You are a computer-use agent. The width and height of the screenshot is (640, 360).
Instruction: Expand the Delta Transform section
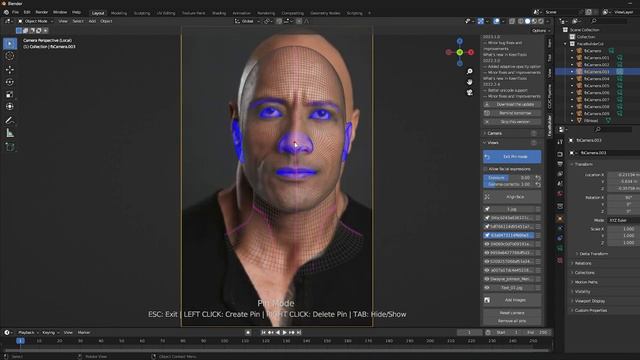[x=593, y=254]
